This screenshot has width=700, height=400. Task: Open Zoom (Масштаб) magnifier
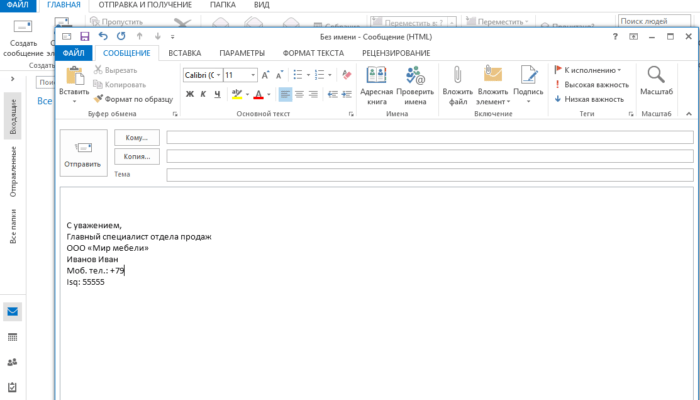(656, 81)
